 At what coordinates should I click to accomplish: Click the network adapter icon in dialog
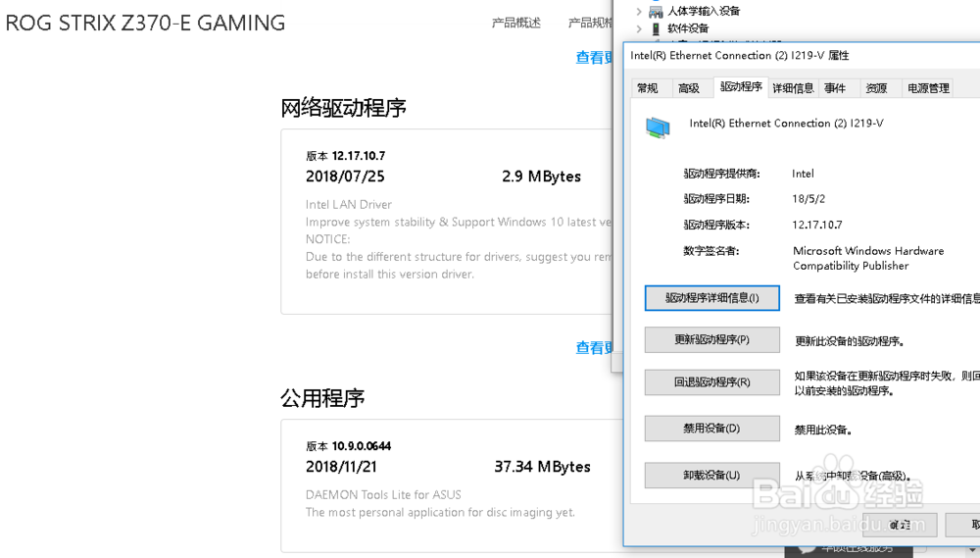658,127
